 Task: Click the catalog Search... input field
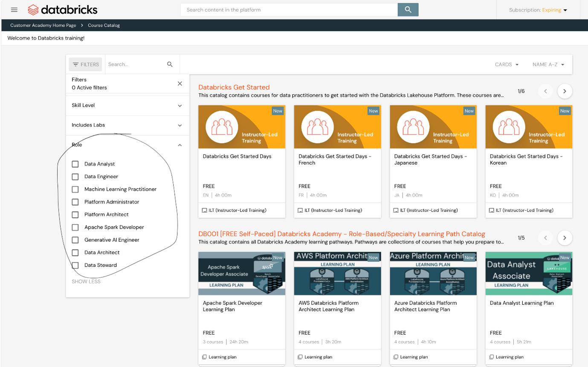click(x=136, y=64)
